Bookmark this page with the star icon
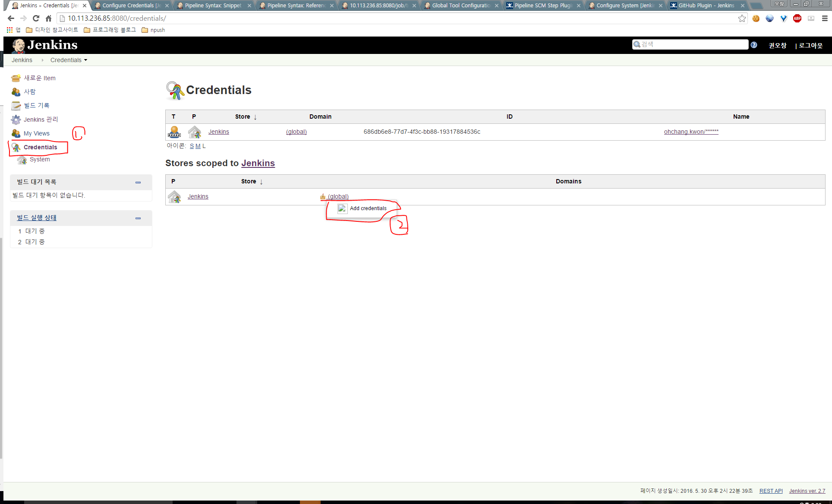The height and width of the screenshot is (504, 832). pyautogui.click(x=742, y=18)
